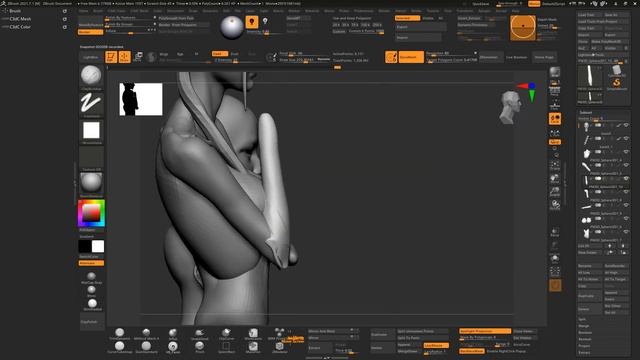Toggle the orange BackfaceMask button

(x=471, y=351)
